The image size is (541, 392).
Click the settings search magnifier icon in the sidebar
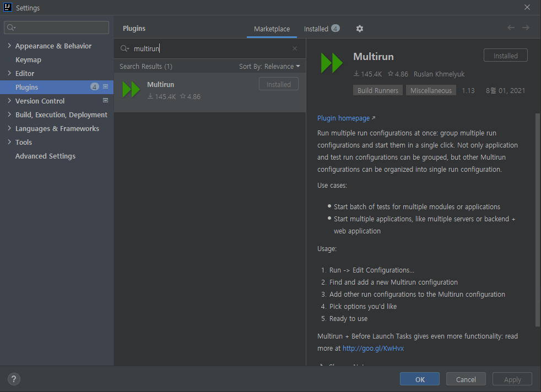click(x=11, y=28)
